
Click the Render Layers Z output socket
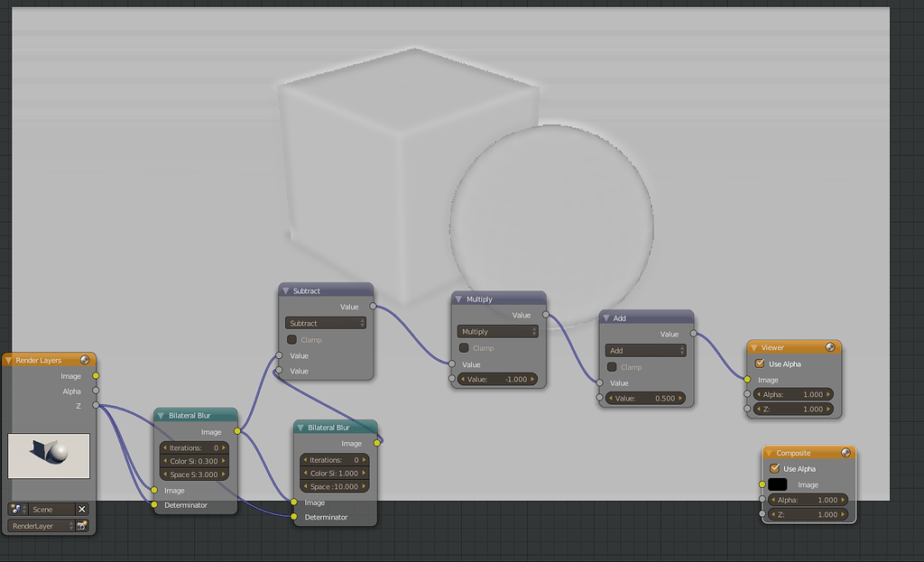click(x=96, y=405)
